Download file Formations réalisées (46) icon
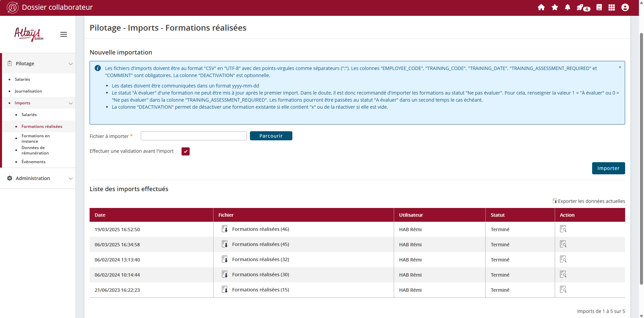The image size is (644, 318). pyautogui.click(x=225, y=229)
